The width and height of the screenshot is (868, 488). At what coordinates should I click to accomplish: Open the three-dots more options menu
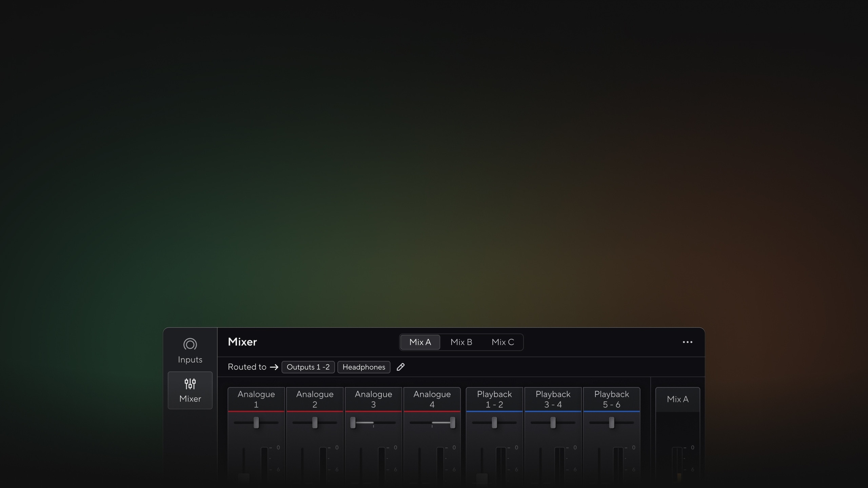(687, 342)
